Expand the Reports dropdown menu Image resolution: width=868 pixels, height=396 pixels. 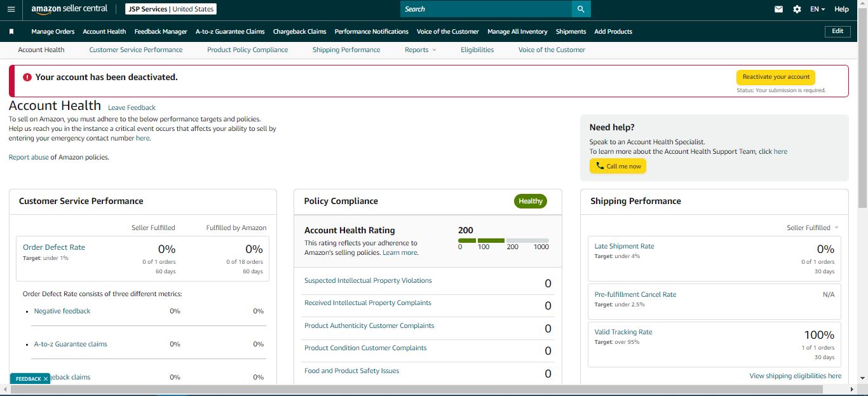coord(420,50)
